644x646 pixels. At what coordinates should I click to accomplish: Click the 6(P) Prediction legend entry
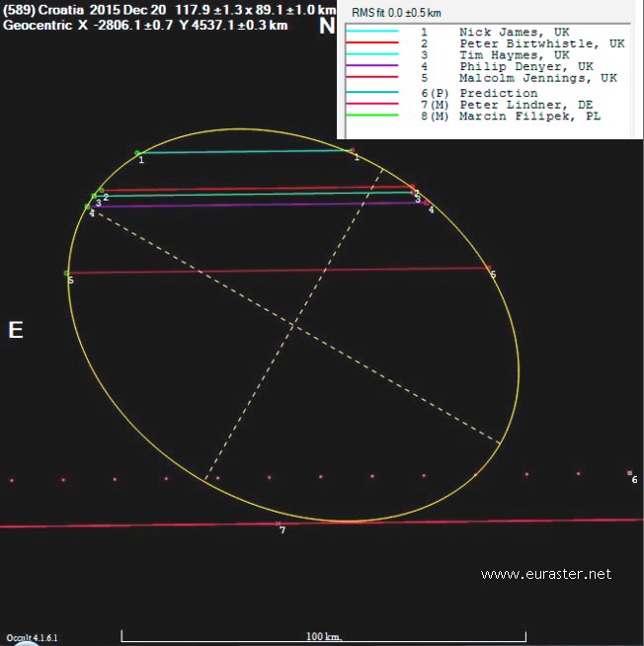499,94
